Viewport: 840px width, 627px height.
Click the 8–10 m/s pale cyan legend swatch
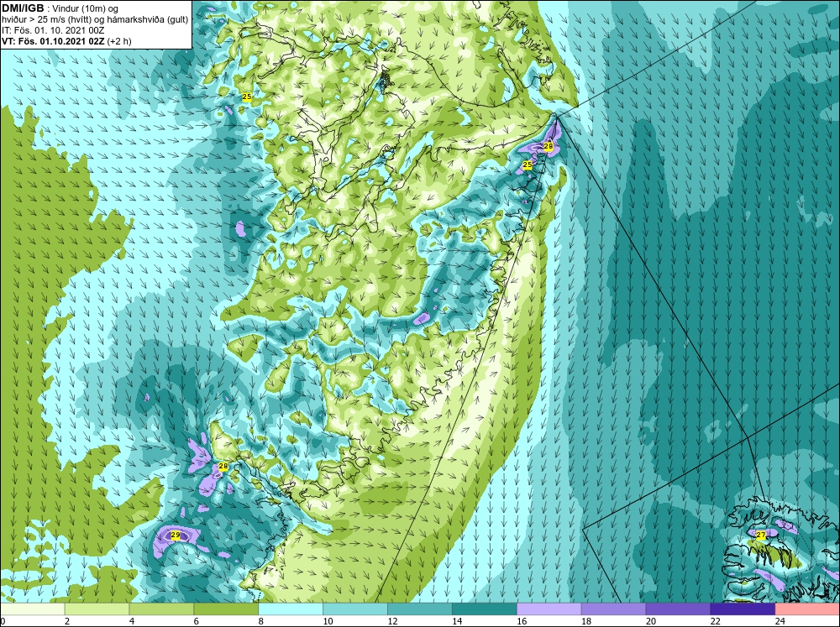[291, 609]
